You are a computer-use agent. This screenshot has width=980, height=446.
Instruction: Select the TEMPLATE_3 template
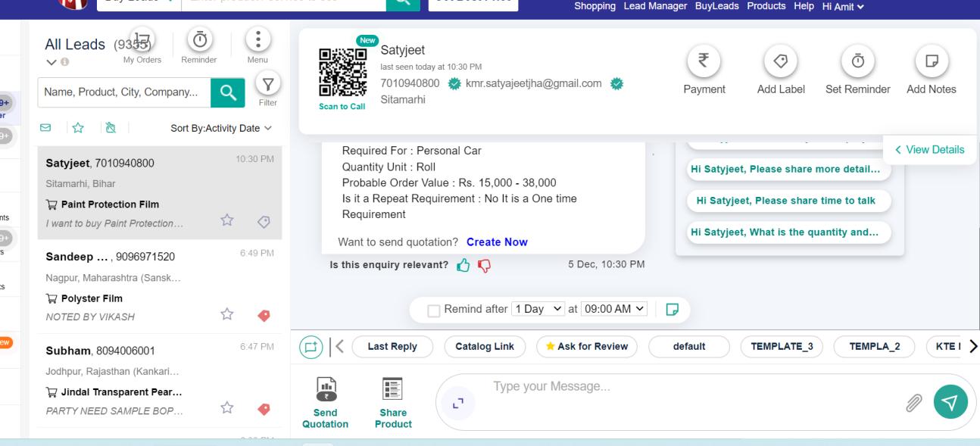782,347
